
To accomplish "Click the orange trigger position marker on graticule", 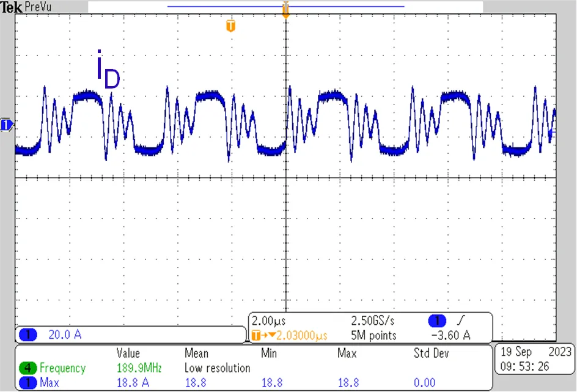I will click(x=230, y=26).
